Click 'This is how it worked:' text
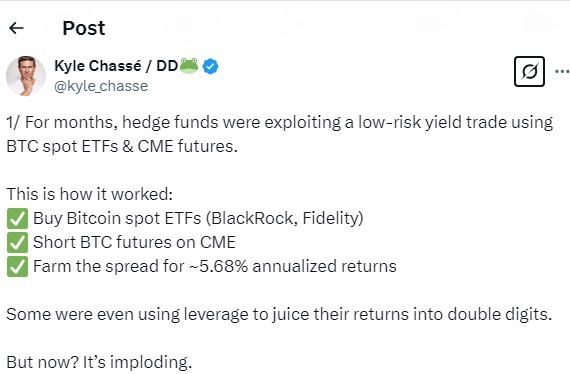 [89, 194]
